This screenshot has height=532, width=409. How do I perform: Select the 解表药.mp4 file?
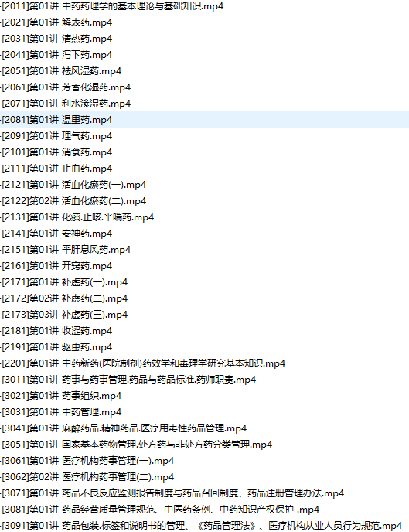[x=56, y=22]
